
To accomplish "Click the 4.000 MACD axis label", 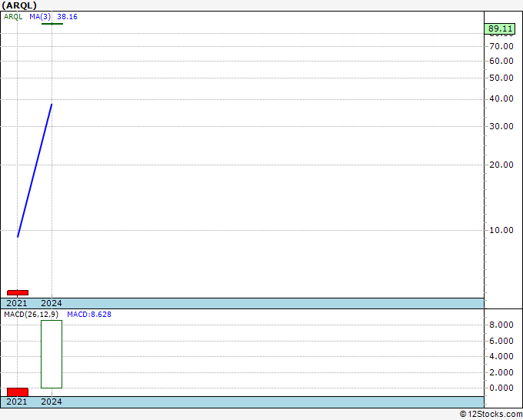I will [x=501, y=356].
